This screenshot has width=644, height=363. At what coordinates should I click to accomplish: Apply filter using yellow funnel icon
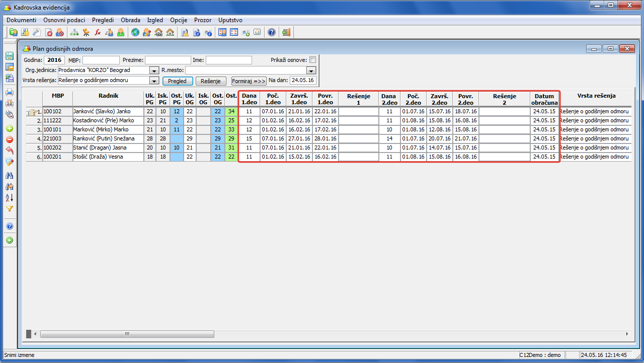10,209
